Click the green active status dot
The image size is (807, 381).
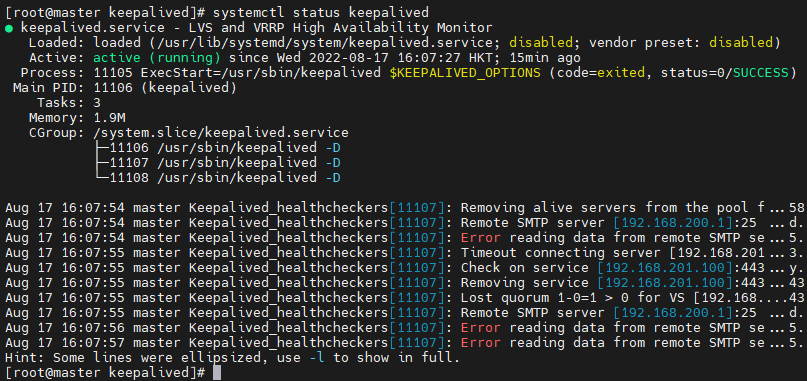pos(9,28)
